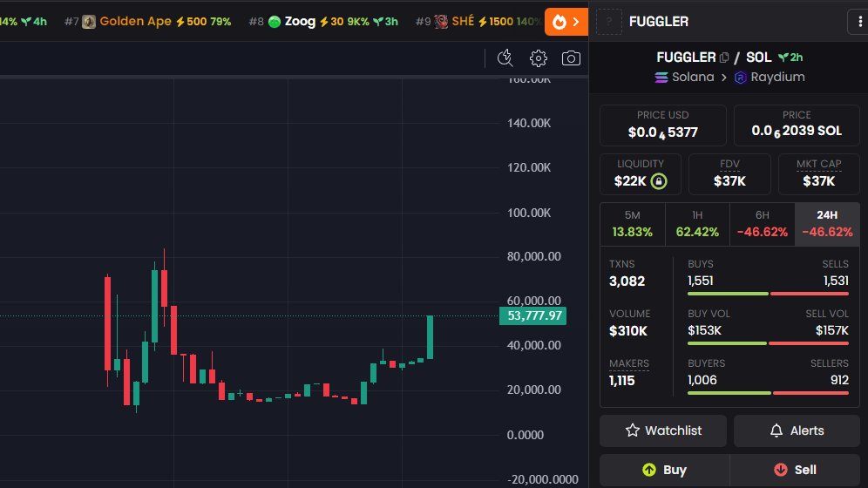Image resolution: width=868 pixels, height=488 pixels.
Task: Open trending #7 Golden Ape
Action: tap(148, 22)
